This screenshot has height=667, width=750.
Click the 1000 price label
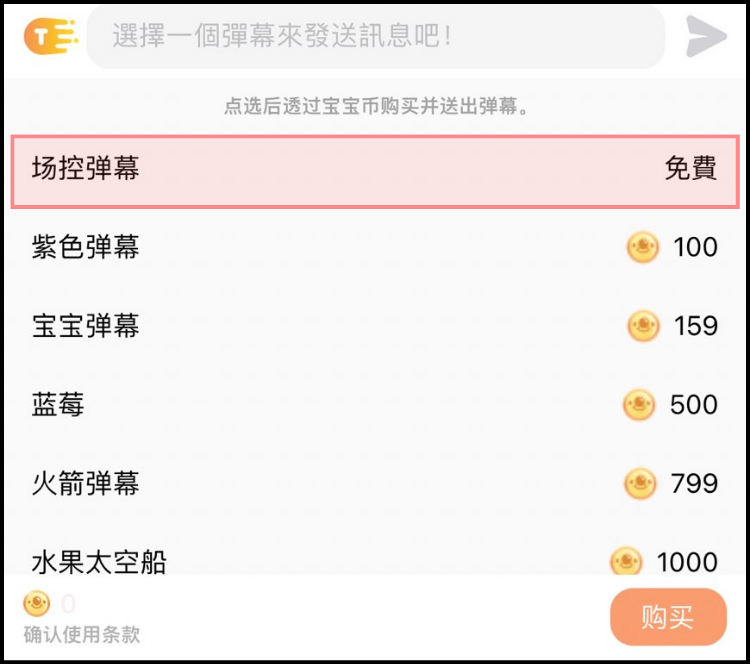[687, 561]
